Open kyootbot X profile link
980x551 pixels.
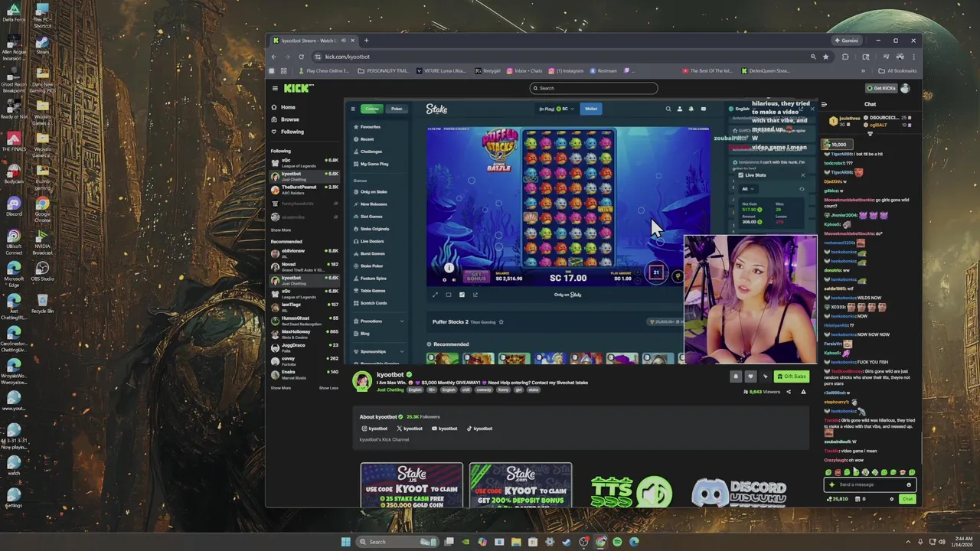tap(410, 429)
